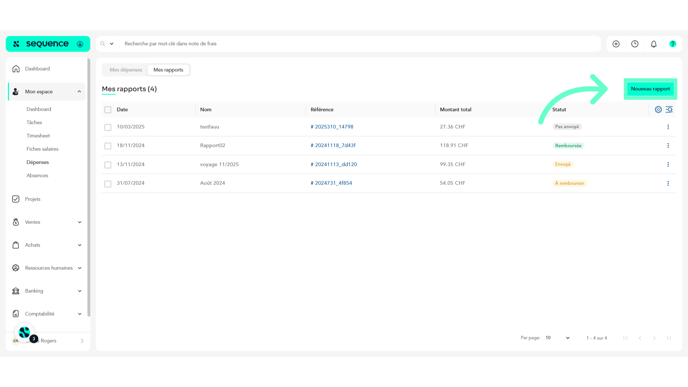Expand the Banking menu chevron

[x=79, y=291]
